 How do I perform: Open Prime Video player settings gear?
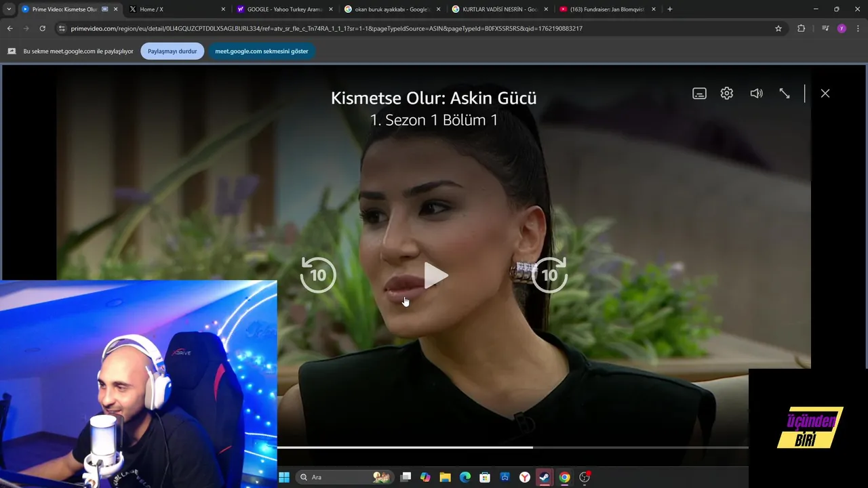point(727,94)
